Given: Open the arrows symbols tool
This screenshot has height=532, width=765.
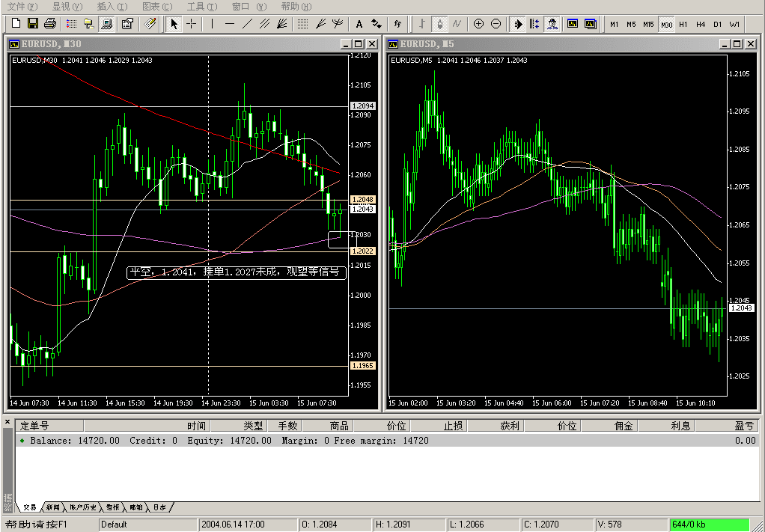Looking at the screenshot, I should 377,23.
